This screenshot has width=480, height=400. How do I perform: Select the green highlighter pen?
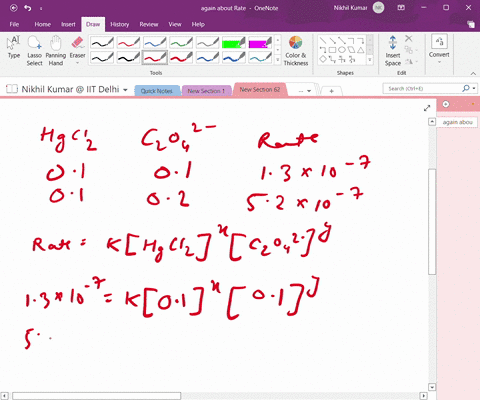(234, 43)
